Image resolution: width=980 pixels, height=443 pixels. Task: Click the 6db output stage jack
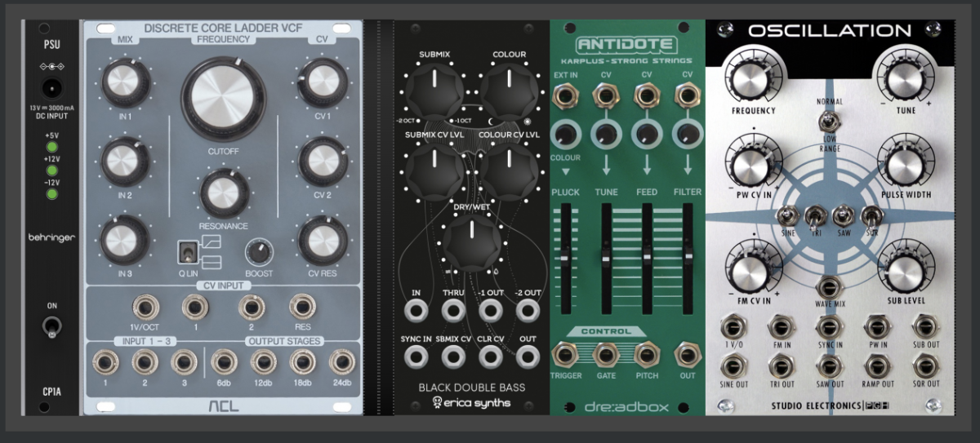point(222,362)
